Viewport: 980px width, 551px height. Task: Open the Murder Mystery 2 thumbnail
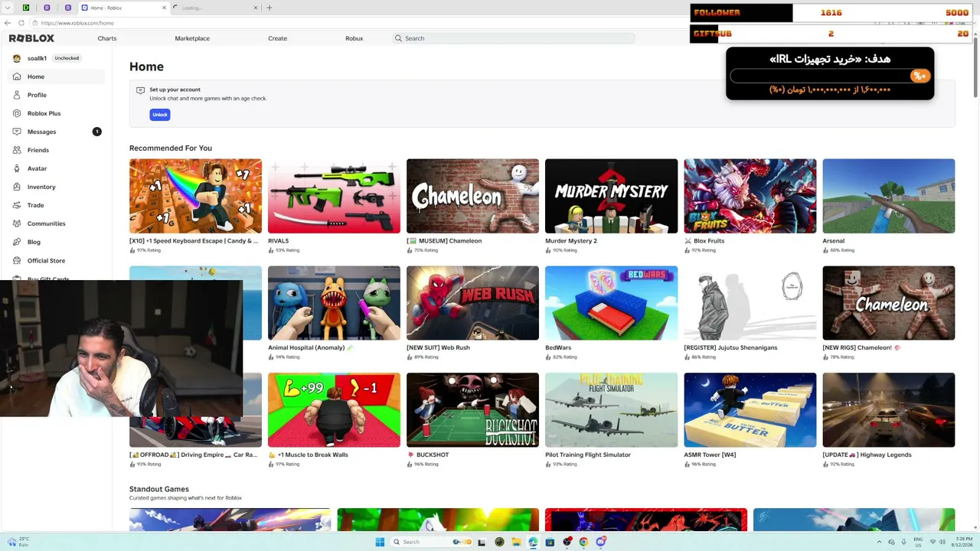(x=611, y=196)
